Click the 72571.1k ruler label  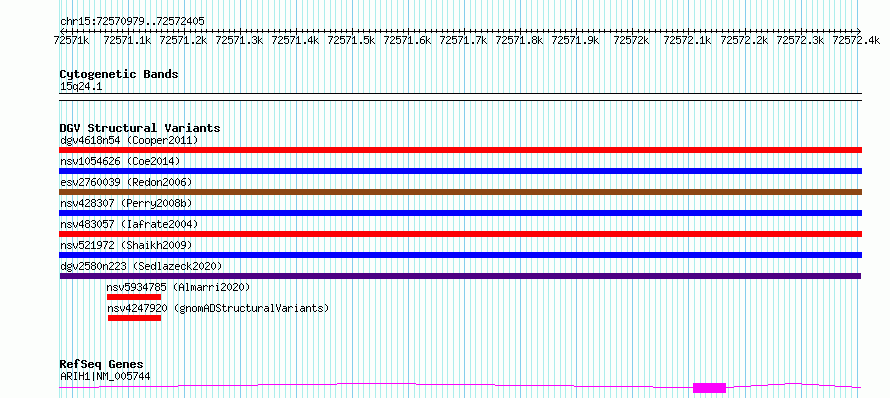127,40
